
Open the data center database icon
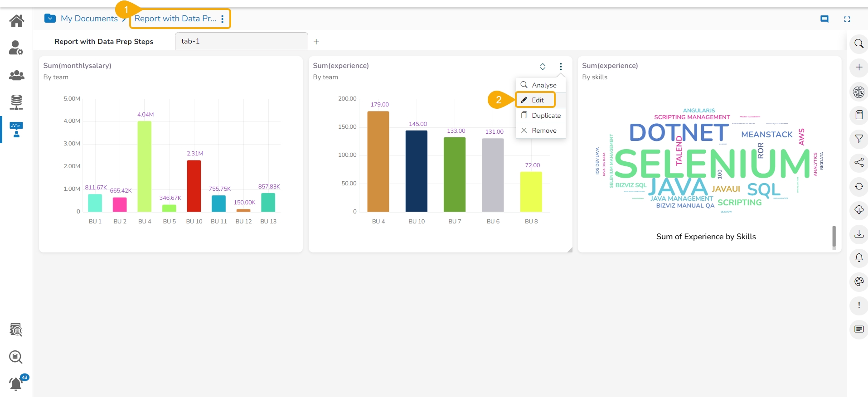pos(16,102)
